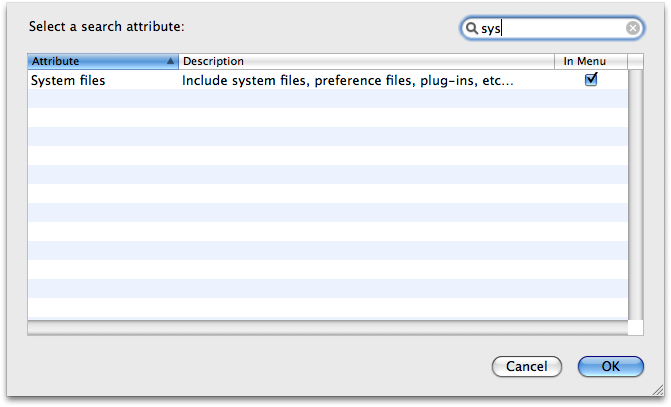Click the horizontal scrollbar below the list
The height and width of the screenshot is (407, 671).
pyautogui.click(x=328, y=328)
